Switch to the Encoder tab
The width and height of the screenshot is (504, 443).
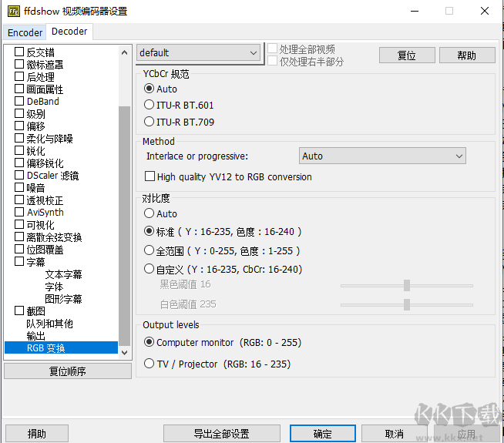coord(25,32)
